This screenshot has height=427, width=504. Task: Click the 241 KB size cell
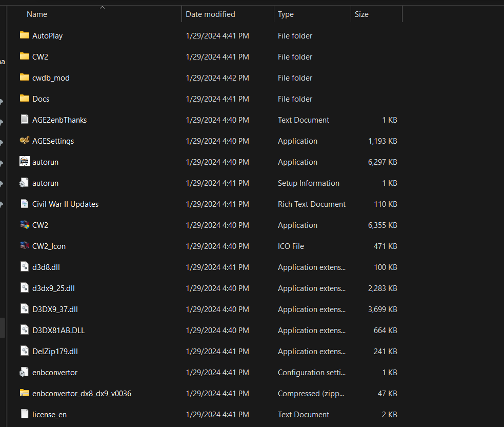pyautogui.click(x=386, y=352)
